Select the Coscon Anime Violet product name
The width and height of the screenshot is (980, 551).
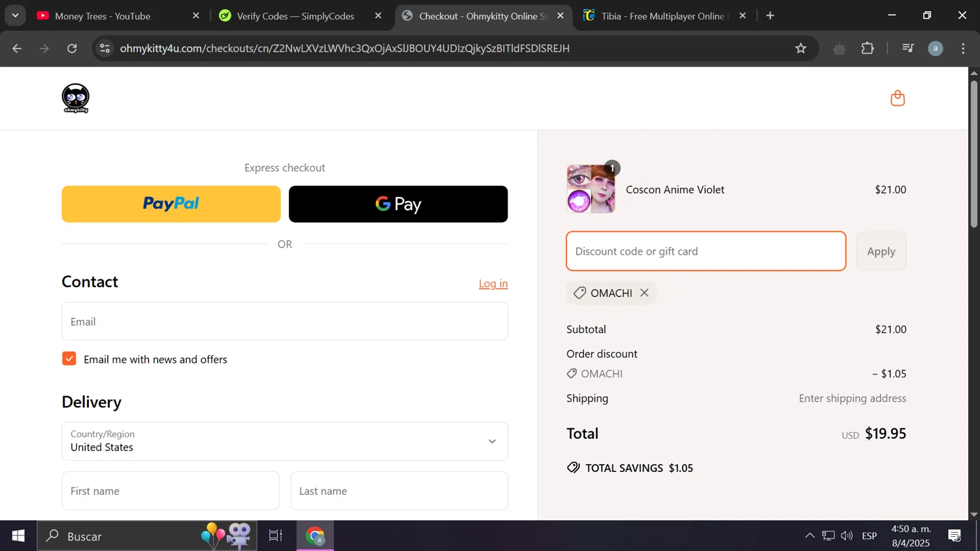(x=675, y=189)
